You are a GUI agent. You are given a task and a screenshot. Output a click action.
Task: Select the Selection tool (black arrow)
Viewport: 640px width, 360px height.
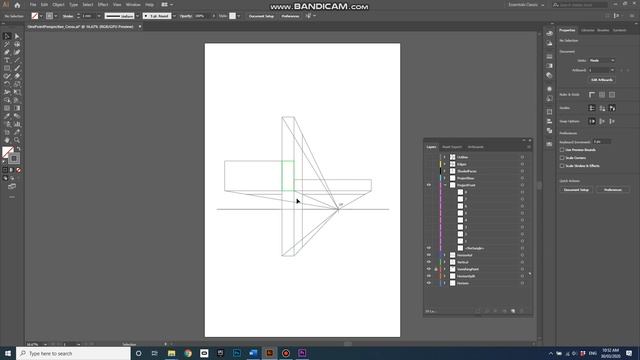(x=7, y=36)
